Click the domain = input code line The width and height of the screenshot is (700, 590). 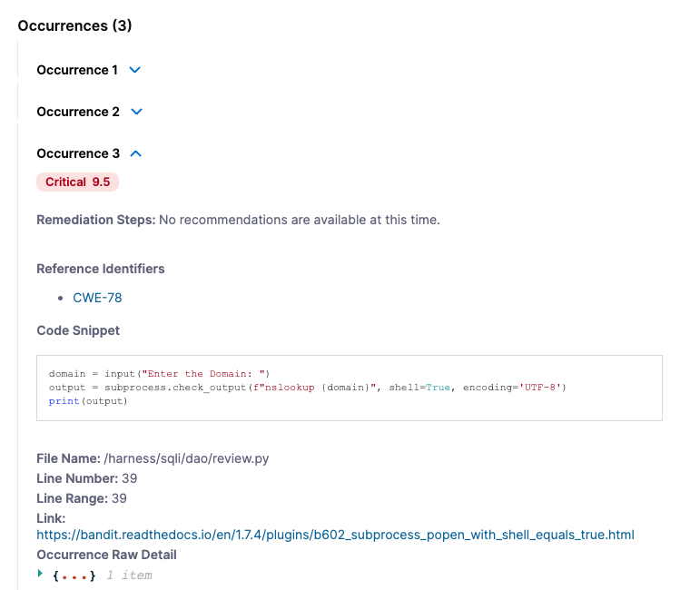coord(160,374)
